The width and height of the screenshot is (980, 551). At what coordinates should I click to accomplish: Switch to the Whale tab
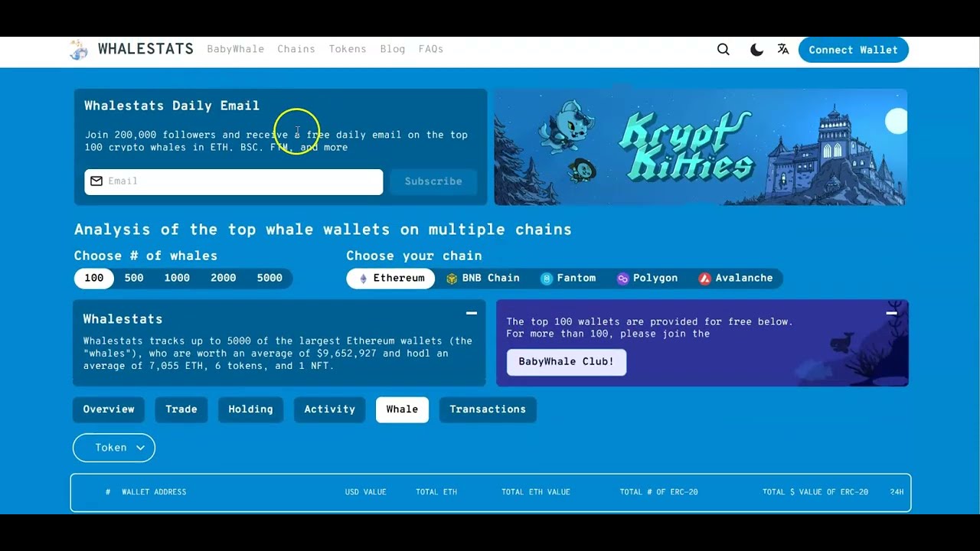click(402, 409)
